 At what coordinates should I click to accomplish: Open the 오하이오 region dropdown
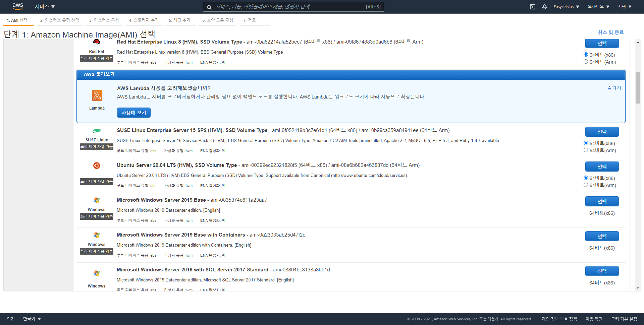(598, 7)
